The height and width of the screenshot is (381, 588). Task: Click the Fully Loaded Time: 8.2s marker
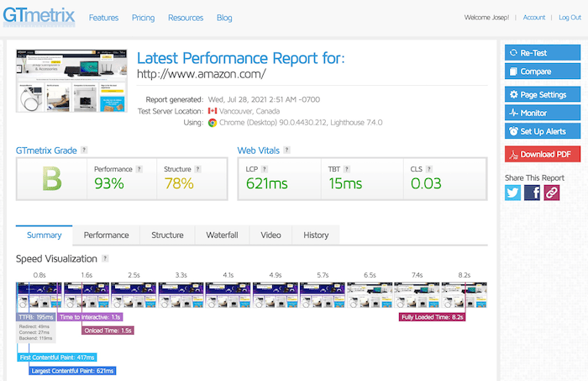pos(432,317)
